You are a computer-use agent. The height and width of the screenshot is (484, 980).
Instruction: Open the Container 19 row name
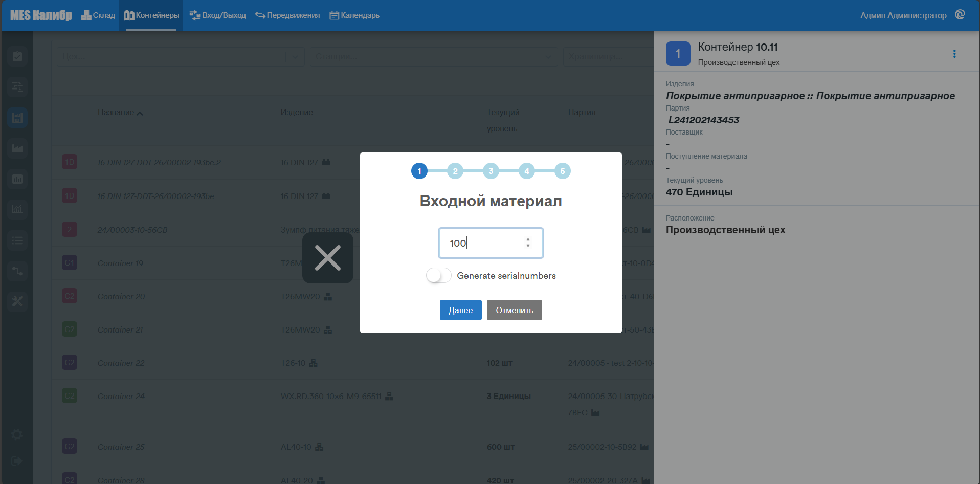120,263
